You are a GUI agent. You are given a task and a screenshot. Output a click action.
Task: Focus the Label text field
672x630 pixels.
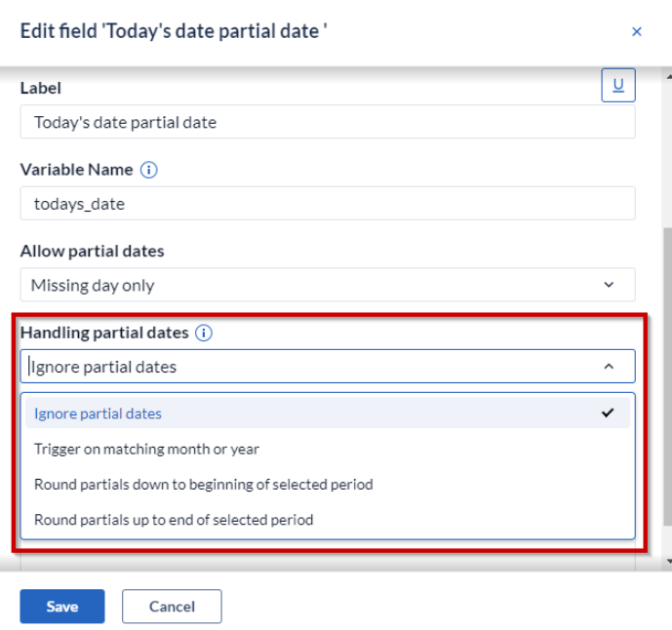point(328,122)
